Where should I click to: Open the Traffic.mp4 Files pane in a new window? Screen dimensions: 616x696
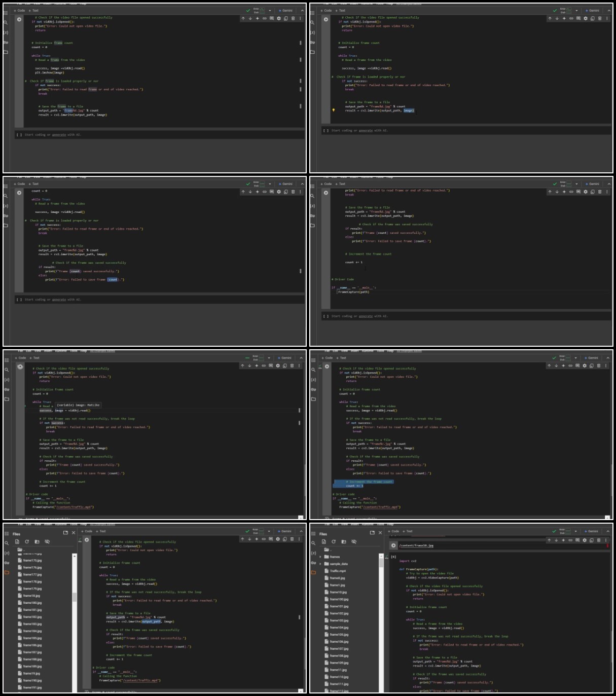click(372, 533)
